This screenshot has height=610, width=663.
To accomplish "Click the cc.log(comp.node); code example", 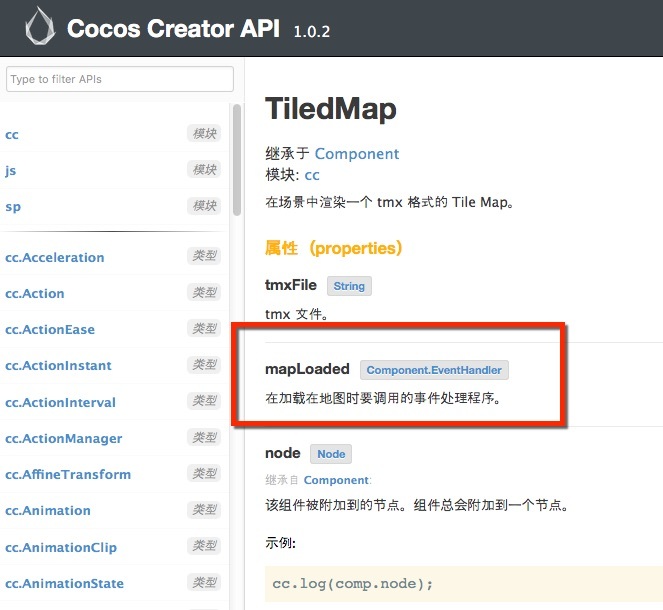I will 353,584.
